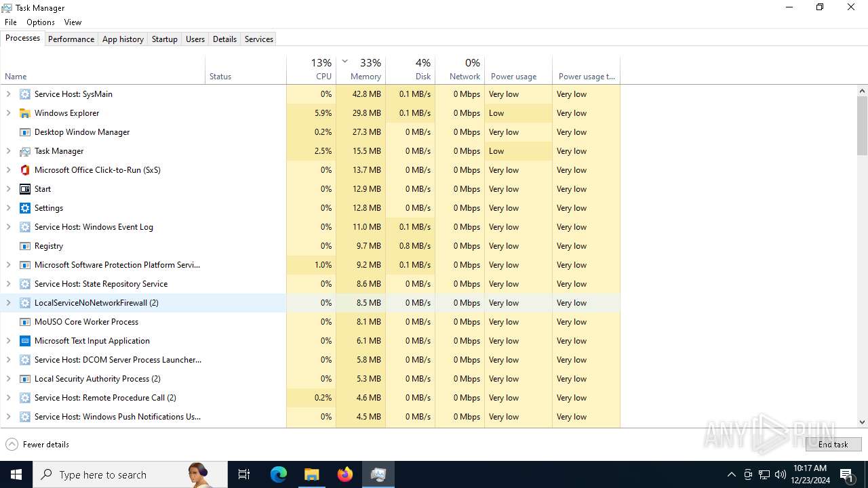The image size is (868, 488).
Task: Open the notification center icon
Action: (846, 474)
